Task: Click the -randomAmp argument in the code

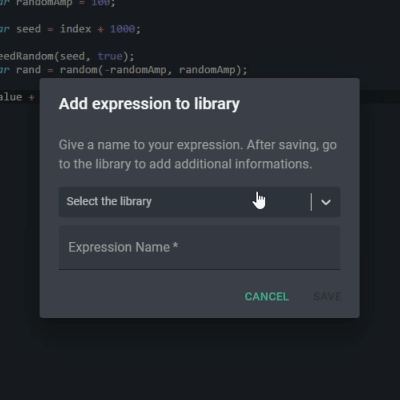Action: [135, 70]
